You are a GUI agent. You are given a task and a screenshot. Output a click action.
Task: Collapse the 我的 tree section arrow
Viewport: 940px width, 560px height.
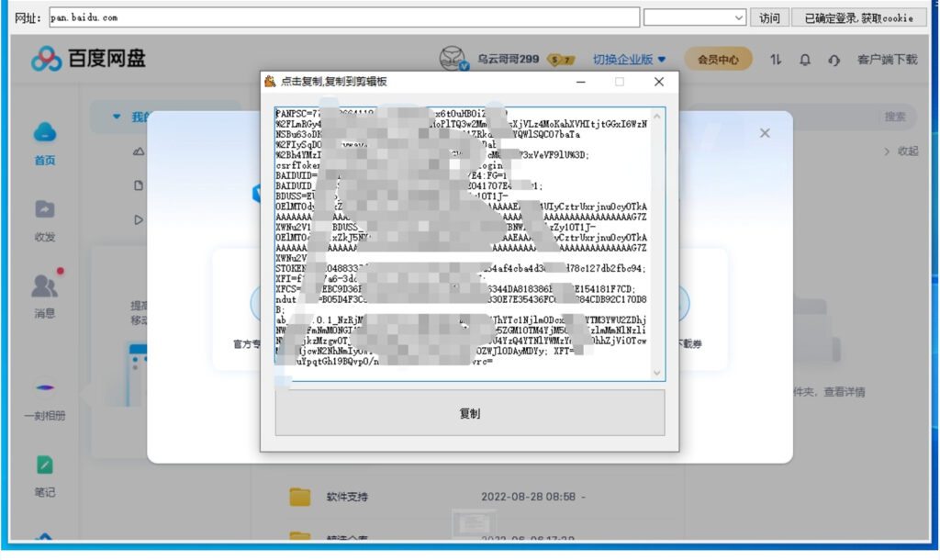[116, 117]
